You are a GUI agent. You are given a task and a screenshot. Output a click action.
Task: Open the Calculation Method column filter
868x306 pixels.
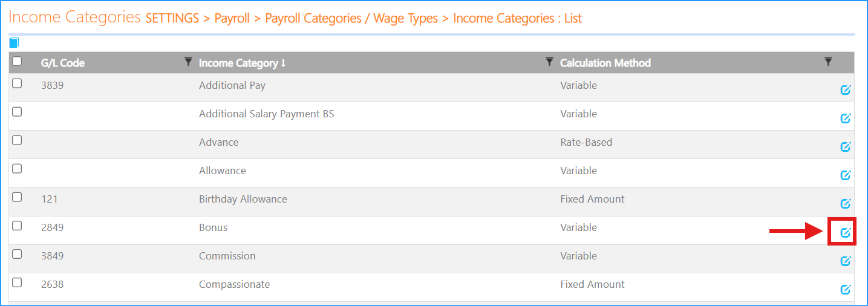pos(828,61)
